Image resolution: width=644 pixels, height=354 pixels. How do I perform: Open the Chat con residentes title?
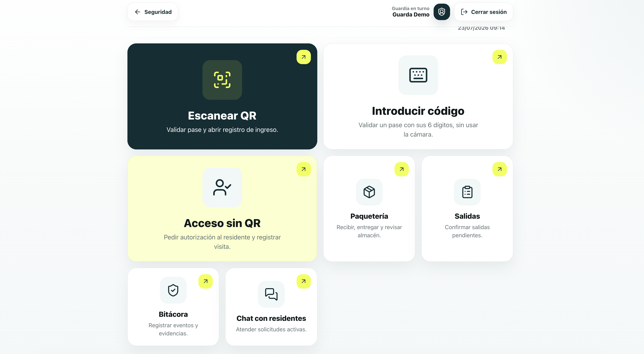(271, 318)
